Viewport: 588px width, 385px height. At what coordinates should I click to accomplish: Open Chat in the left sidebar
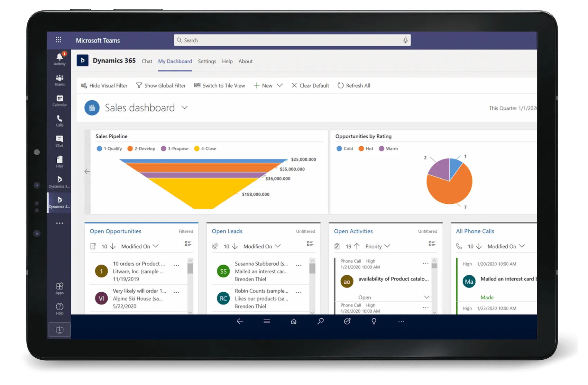(x=59, y=141)
